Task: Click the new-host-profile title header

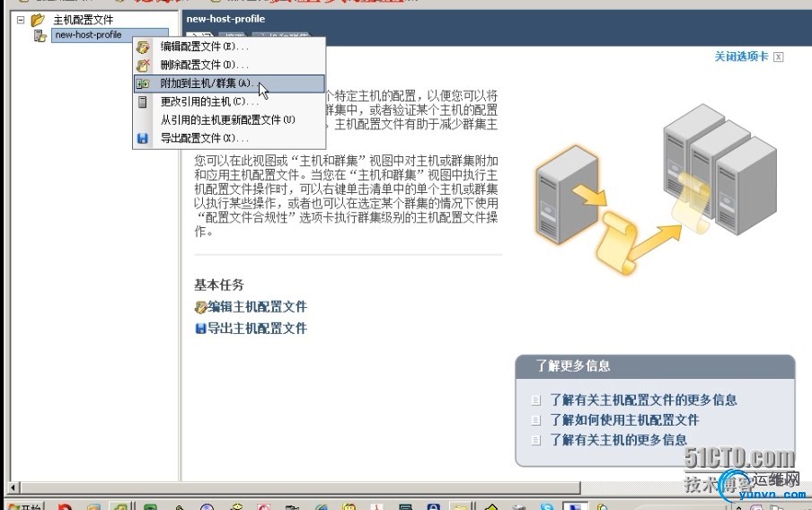Action: [225, 19]
